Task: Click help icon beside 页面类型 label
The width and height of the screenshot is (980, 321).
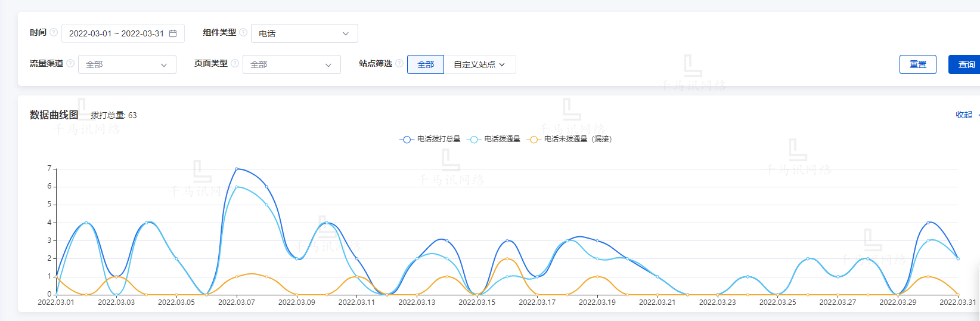Action: tap(235, 63)
